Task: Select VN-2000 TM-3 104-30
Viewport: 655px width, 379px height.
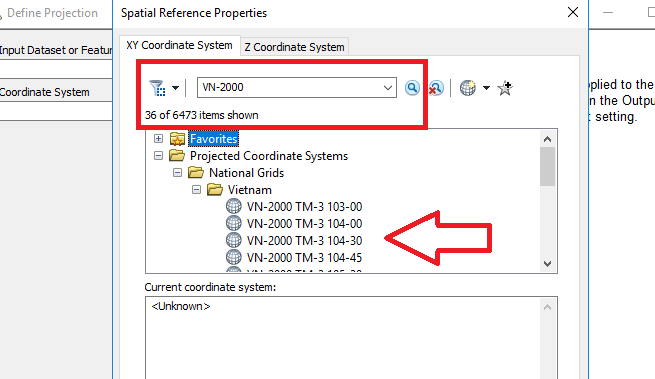Action: 305,241
